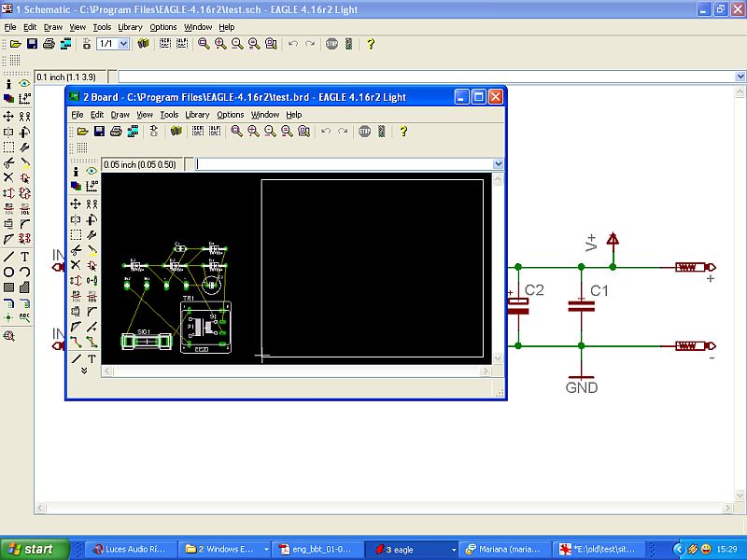Expand the Board command line history dropdown
Image resolution: width=747 pixels, height=560 pixels.
tap(498, 164)
